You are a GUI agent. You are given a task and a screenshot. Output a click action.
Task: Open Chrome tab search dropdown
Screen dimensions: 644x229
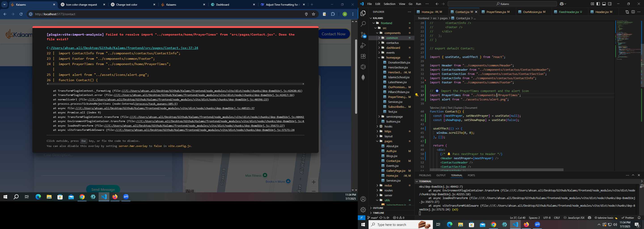4,4
